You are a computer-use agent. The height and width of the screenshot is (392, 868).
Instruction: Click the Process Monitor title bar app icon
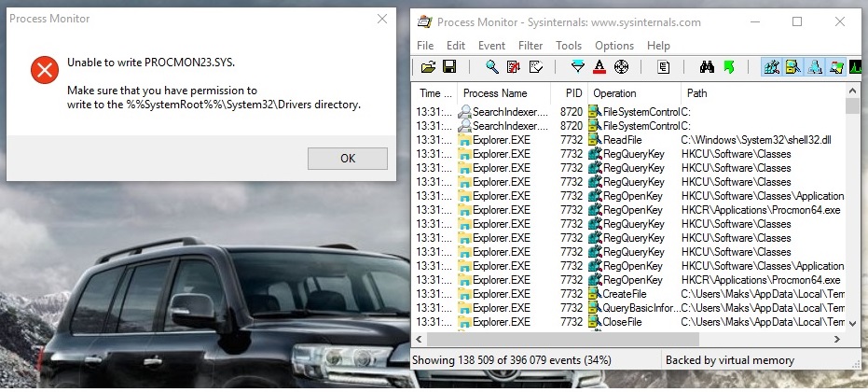pyautogui.click(x=425, y=22)
